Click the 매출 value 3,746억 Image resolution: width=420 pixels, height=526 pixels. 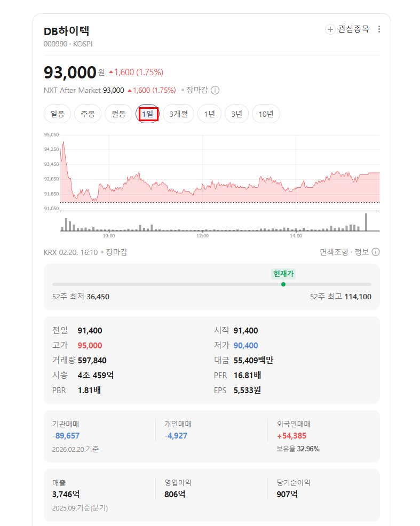click(66, 494)
